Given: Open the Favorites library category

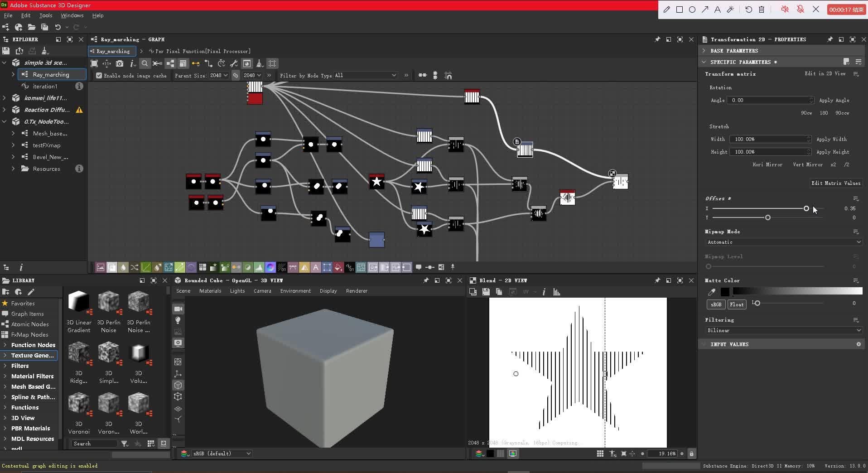Looking at the screenshot, I should [x=23, y=303].
